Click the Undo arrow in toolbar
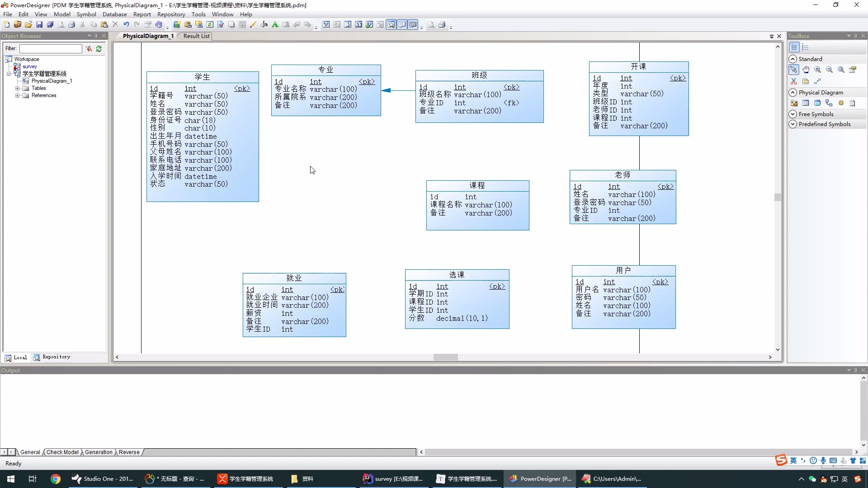The width and height of the screenshot is (868, 488). coord(126,25)
